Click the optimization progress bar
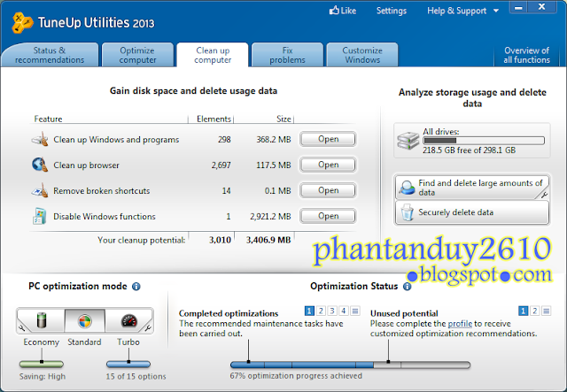Image resolution: width=567 pixels, height=392 pixels. tap(350, 365)
